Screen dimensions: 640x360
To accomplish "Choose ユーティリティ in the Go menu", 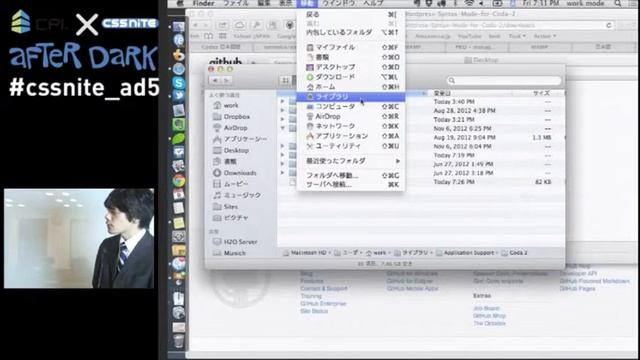I will (351, 146).
